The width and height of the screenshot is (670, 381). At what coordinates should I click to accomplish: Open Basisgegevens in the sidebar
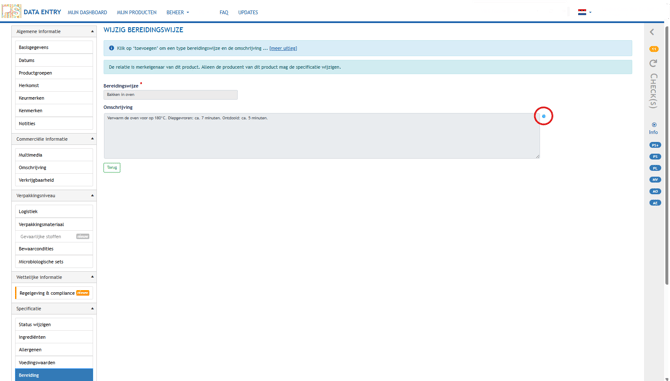[x=54, y=47]
